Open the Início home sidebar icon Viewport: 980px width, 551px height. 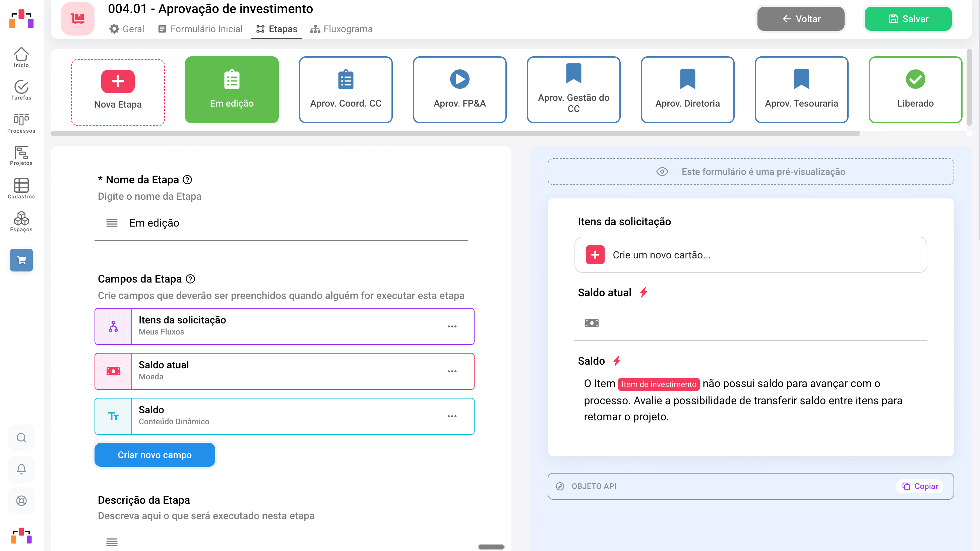[21, 57]
